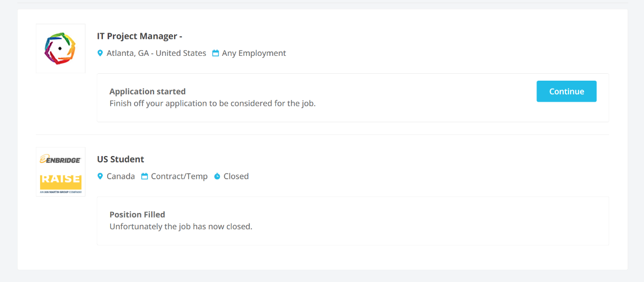644x282 pixels.
Task: Click the calendar icon beside Any Employment
Action: 216,53
